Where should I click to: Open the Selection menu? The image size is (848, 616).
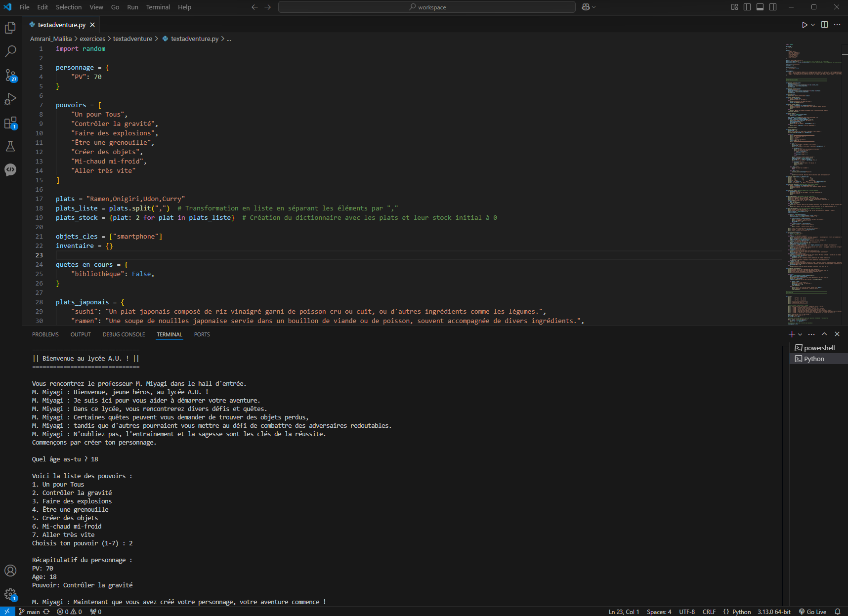click(69, 7)
